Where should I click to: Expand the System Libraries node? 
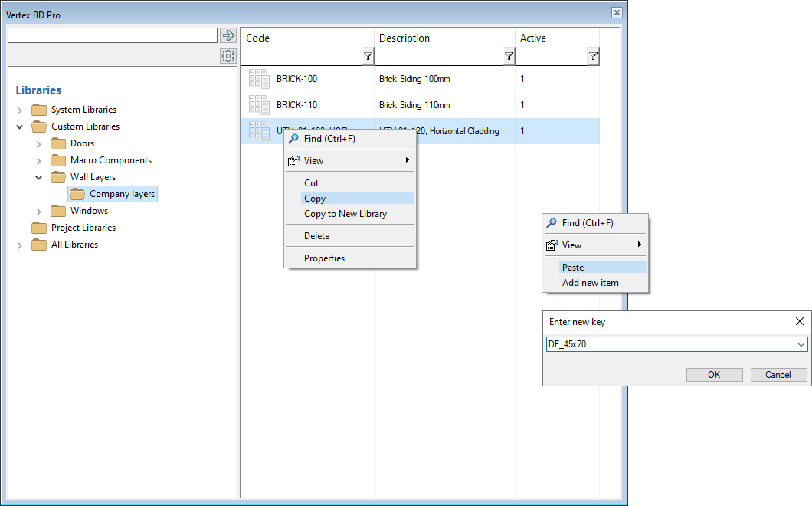pyautogui.click(x=20, y=110)
